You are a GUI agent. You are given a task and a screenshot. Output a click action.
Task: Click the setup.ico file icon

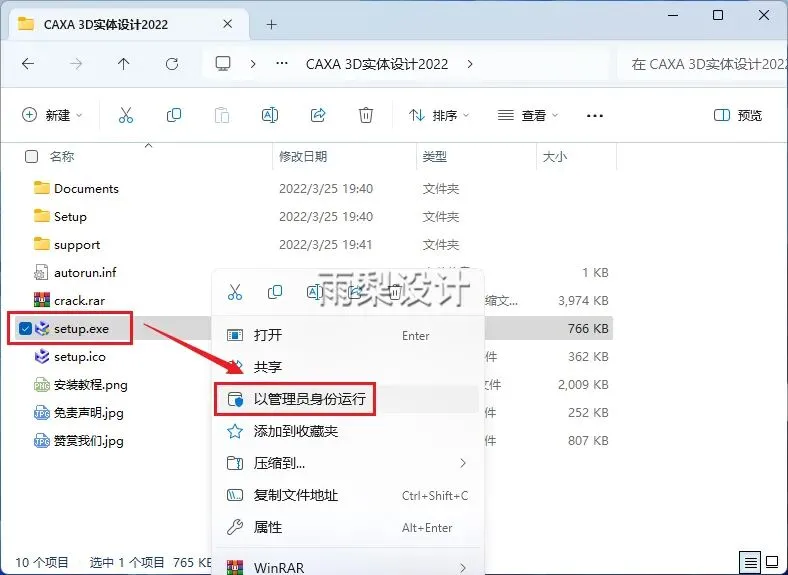(42, 356)
